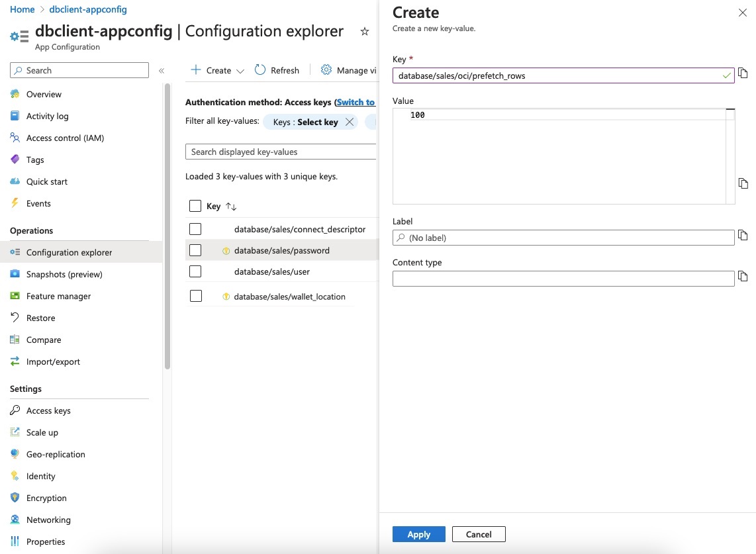Click the Refresh toolbar button label

[x=285, y=70]
